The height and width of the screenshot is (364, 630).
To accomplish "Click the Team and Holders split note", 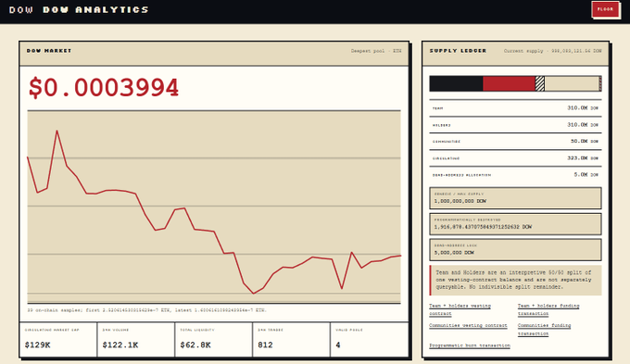I will [x=515, y=280].
